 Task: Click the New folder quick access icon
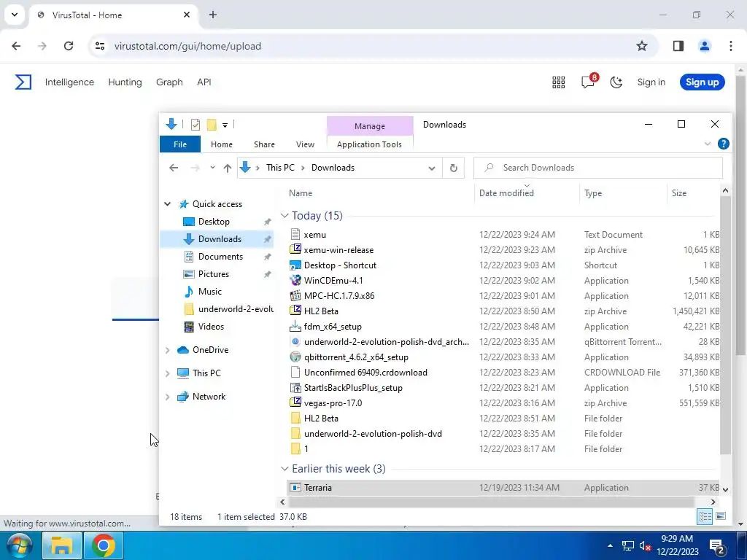coord(212,125)
